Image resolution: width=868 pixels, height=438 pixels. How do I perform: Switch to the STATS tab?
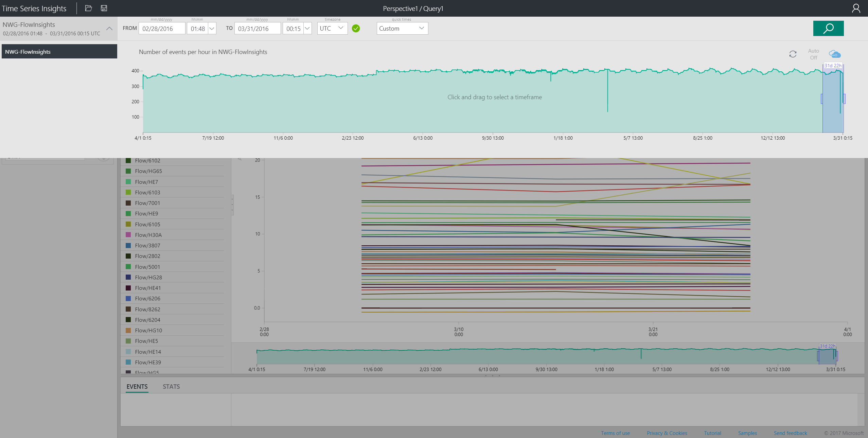pyautogui.click(x=171, y=386)
